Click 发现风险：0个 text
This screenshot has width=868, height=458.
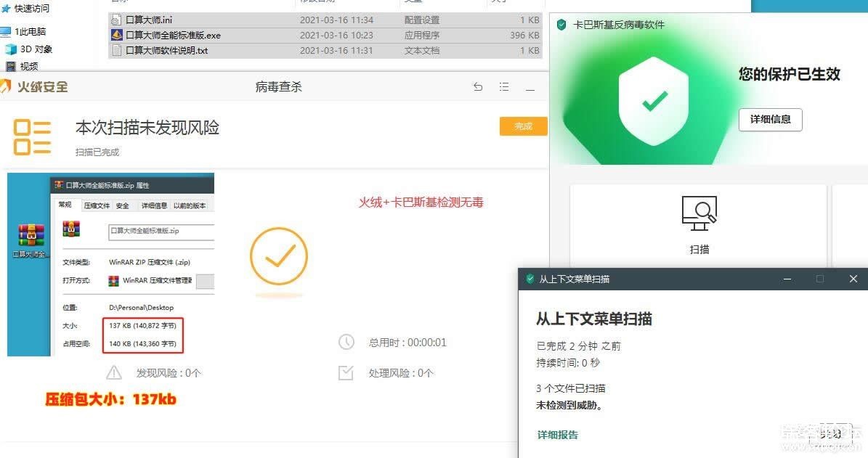(169, 373)
